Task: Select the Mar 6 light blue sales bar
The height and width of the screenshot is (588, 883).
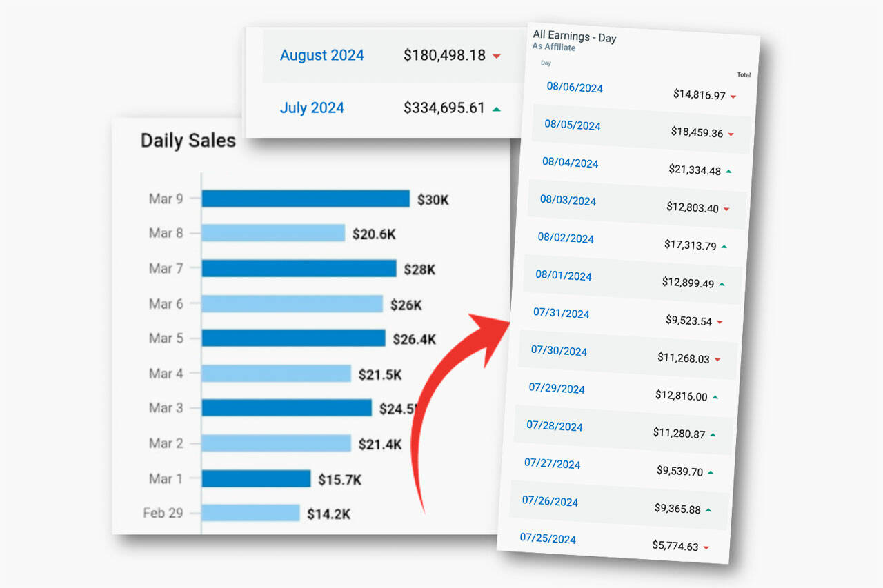Action: tap(292, 304)
